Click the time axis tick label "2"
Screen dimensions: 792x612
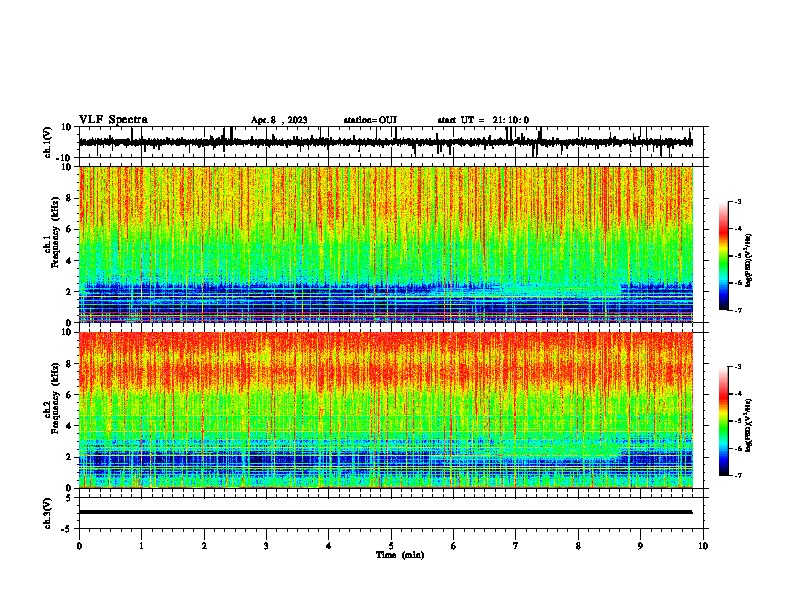click(204, 546)
